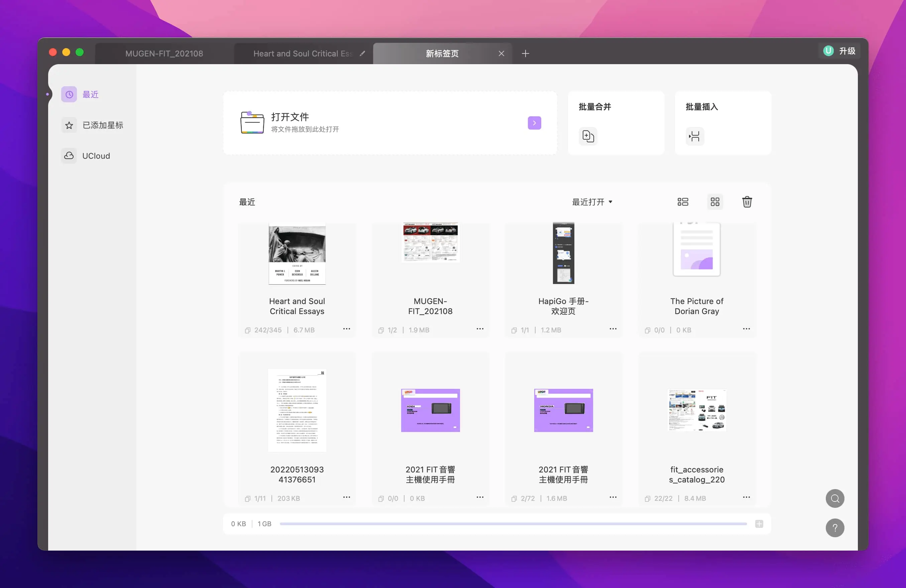Viewport: 906px width, 588px height.
Task: Open more options for 2022051309341376651 card
Action: pyautogui.click(x=346, y=497)
